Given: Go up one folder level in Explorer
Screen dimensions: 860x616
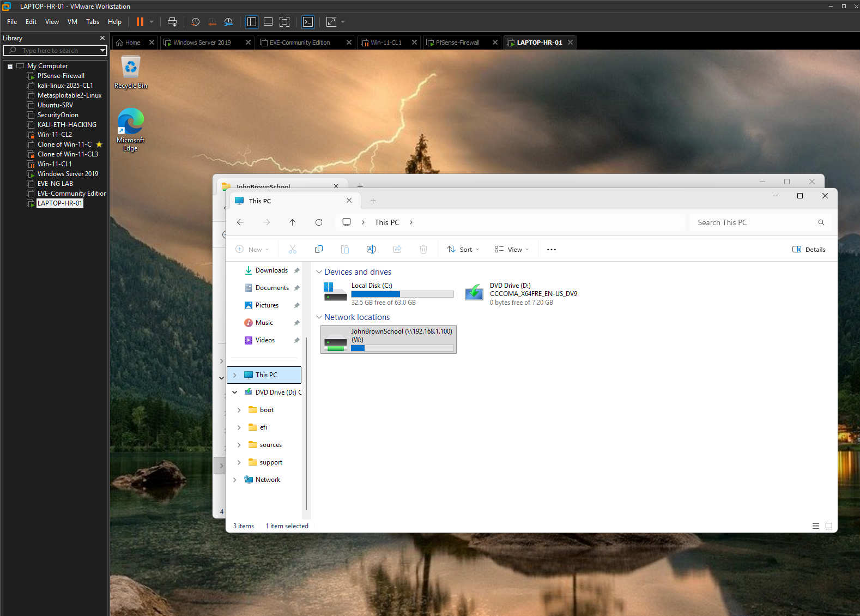Looking at the screenshot, I should coord(293,222).
